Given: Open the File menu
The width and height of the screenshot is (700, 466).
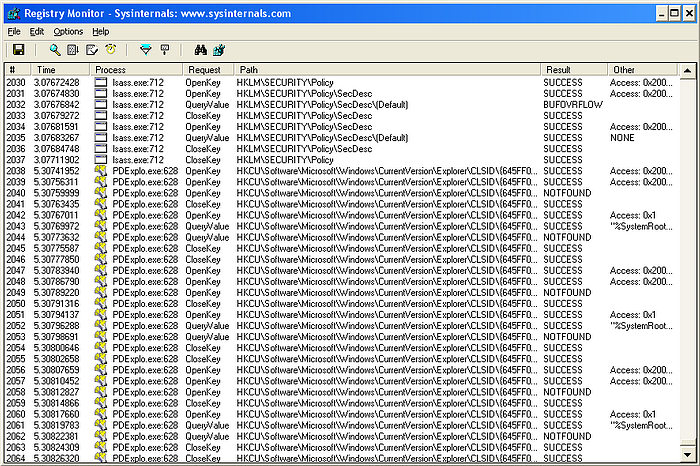Looking at the screenshot, I should 14,31.
